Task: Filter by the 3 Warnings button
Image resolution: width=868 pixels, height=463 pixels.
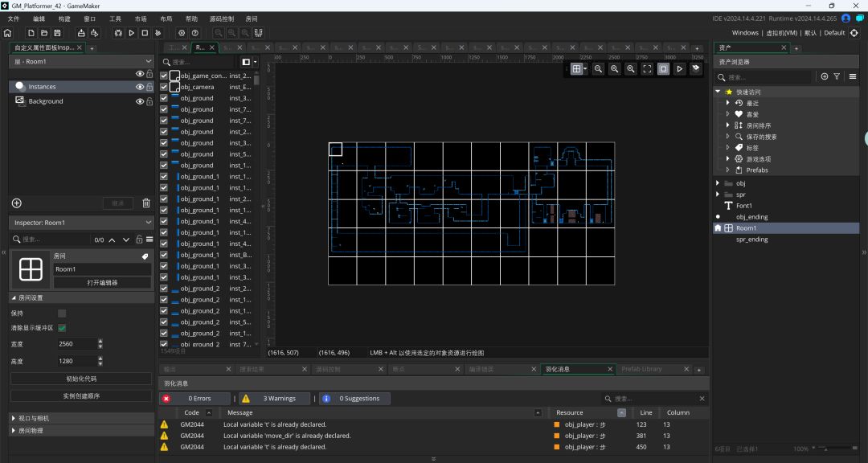Action: [273, 399]
